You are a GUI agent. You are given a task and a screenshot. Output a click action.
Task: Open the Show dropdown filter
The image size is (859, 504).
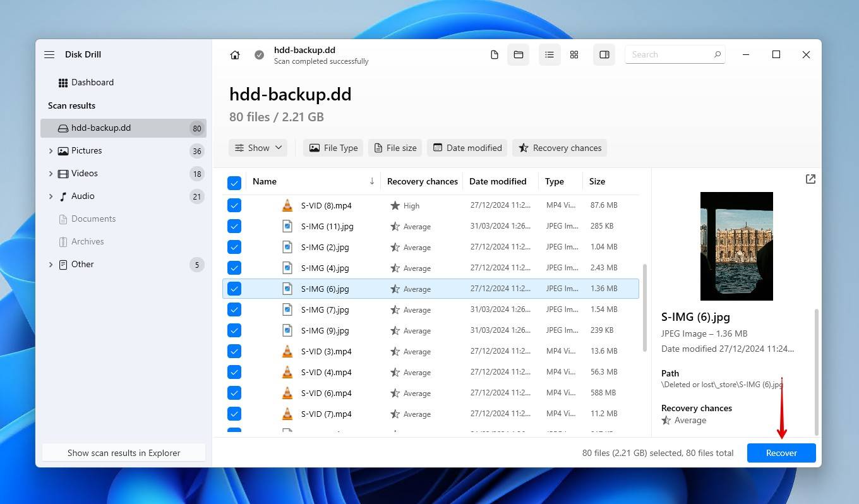tap(258, 148)
